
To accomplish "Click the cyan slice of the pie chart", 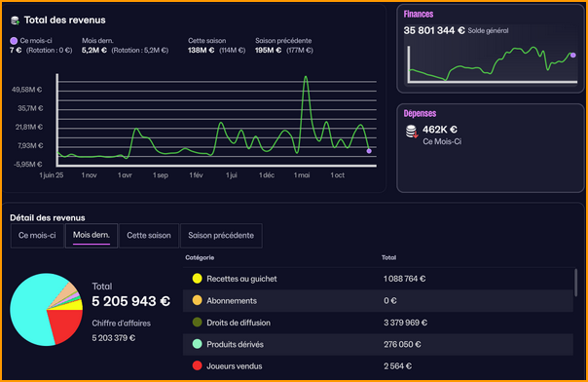I will [30, 308].
